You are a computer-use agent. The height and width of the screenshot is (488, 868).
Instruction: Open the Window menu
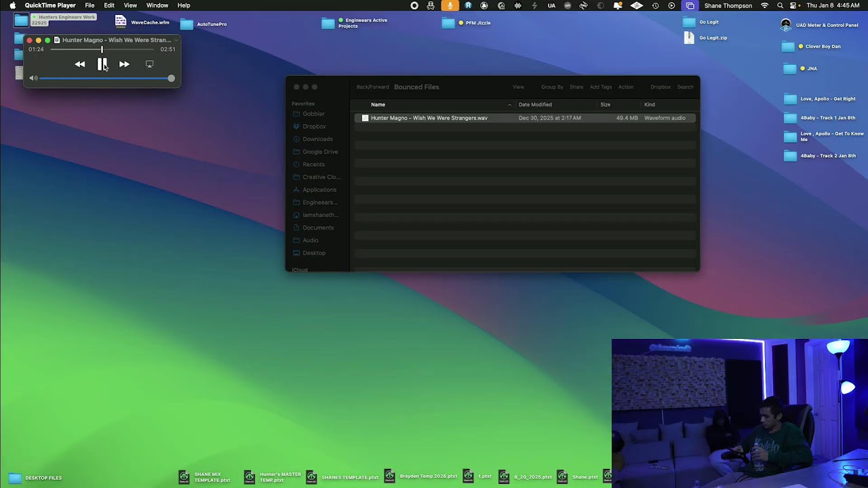(x=157, y=5)
